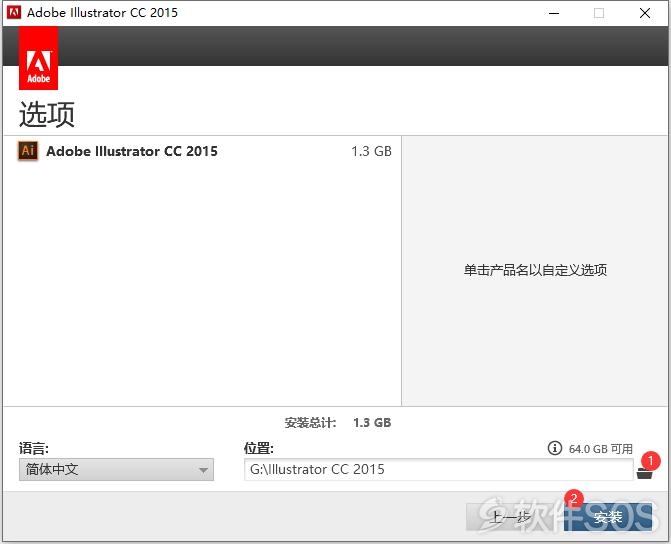Click the install location path field

coord(439,470)
